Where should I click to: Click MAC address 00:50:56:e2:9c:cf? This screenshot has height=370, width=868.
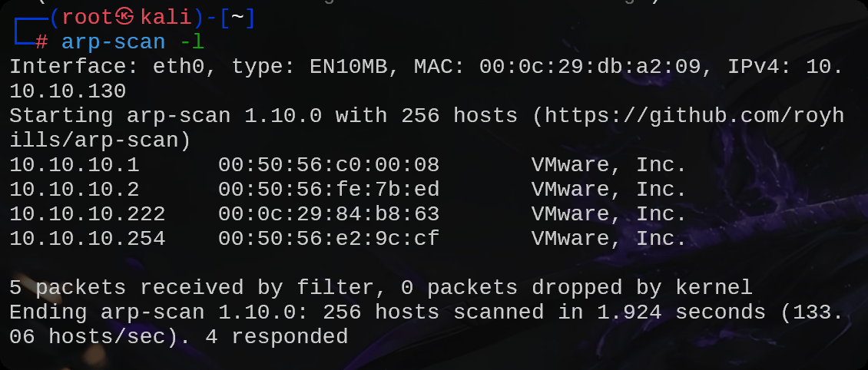point(329,239)
